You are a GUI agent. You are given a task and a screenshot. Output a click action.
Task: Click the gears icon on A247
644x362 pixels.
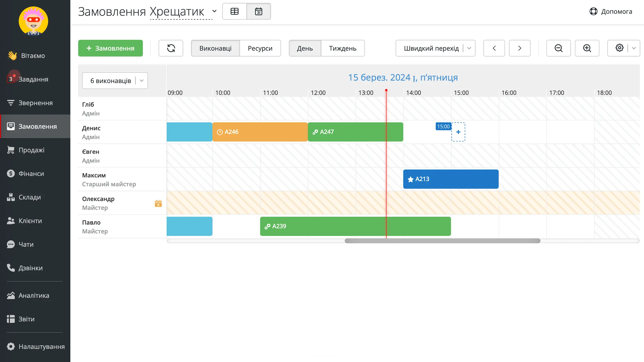pyautogui.click(x=315, y=132)
